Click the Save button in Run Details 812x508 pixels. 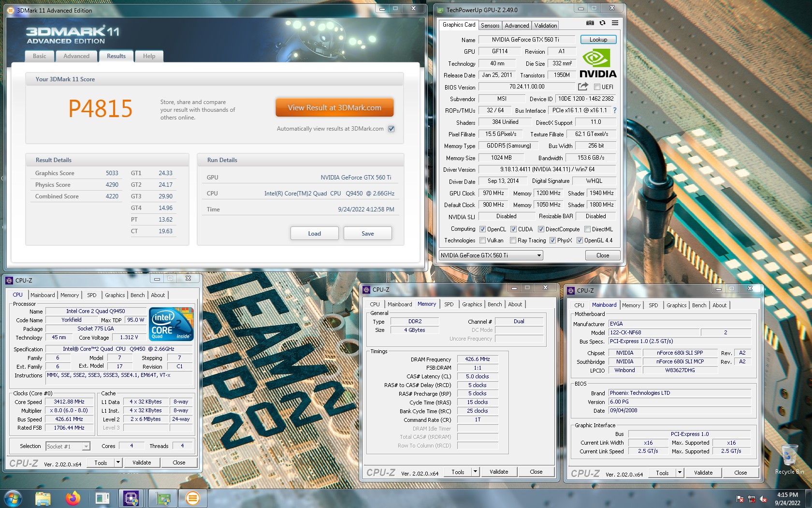368,233
